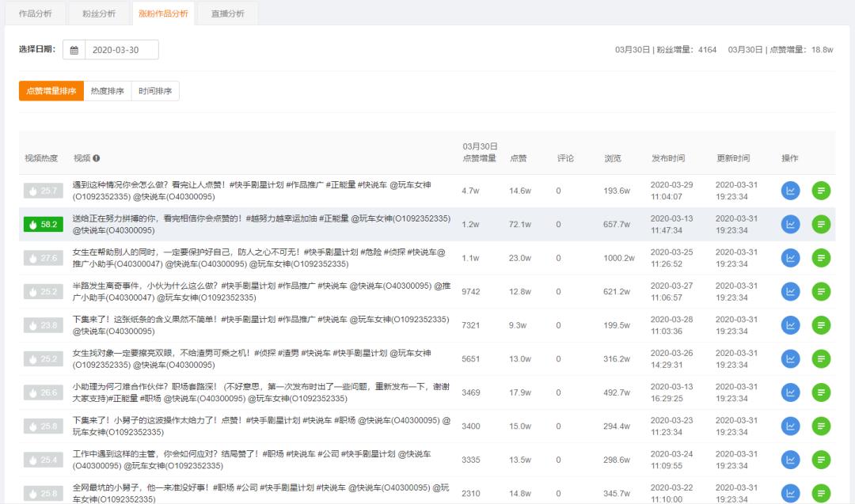The height and width of the screenshot is (504, 855).
Task: Click the green detail icon in the first row
Action: coord(821,191)
